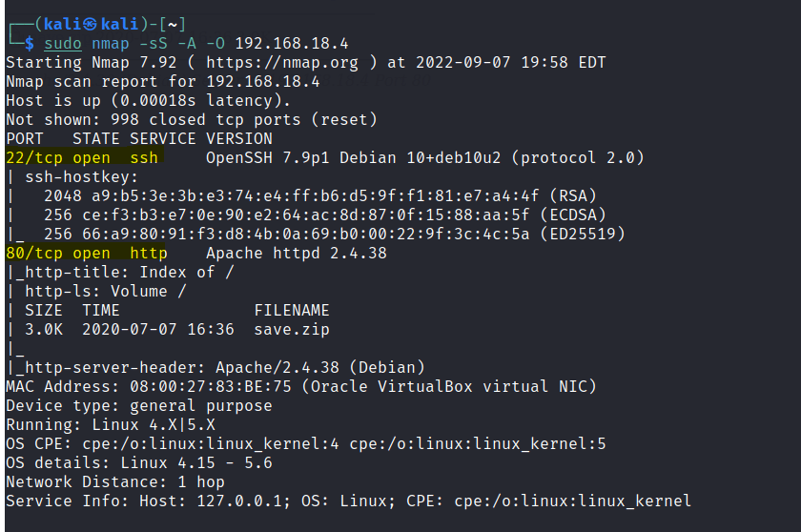
Task: Click the save.zip filename
Action: [287, 329]
